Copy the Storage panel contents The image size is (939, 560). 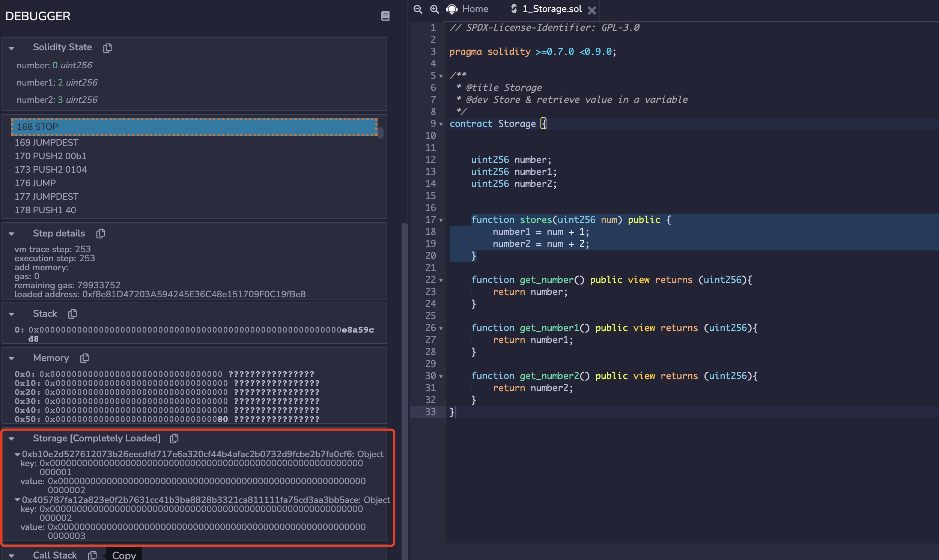coord(174,438)
